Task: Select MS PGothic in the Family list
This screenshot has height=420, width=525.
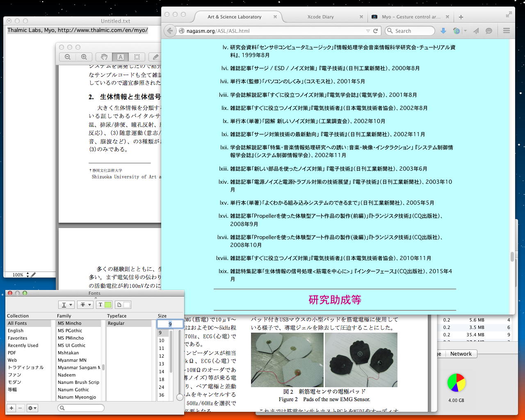Action: [70, 331]
